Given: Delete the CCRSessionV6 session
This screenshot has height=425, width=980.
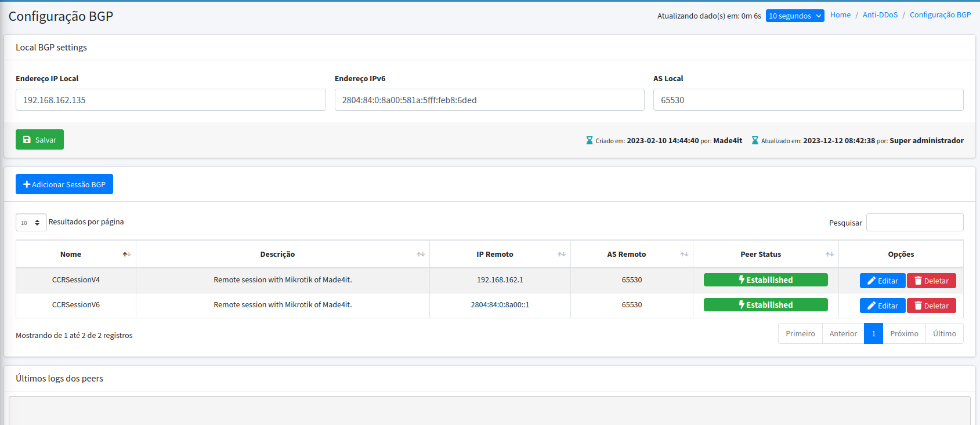Looking at the screenshot, I should coord(931,306).
